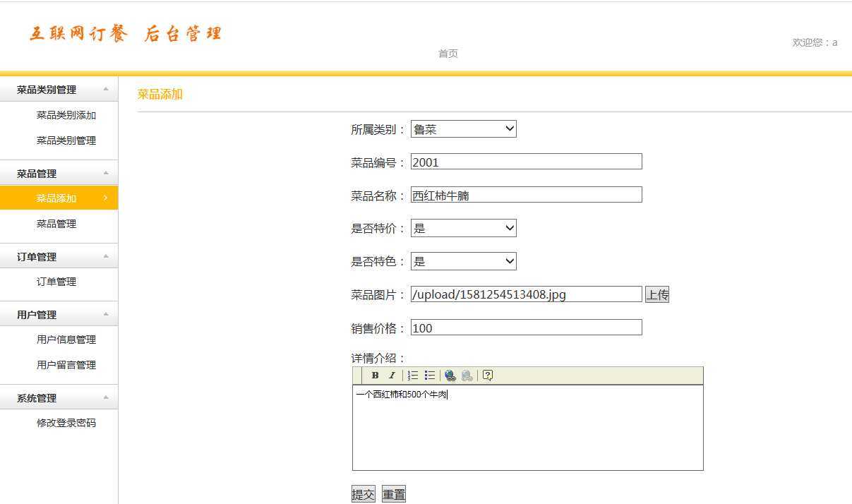Go to 首页 link in the header
The width and height of the screenshot is (852, 504).
[x=448, y=54]
